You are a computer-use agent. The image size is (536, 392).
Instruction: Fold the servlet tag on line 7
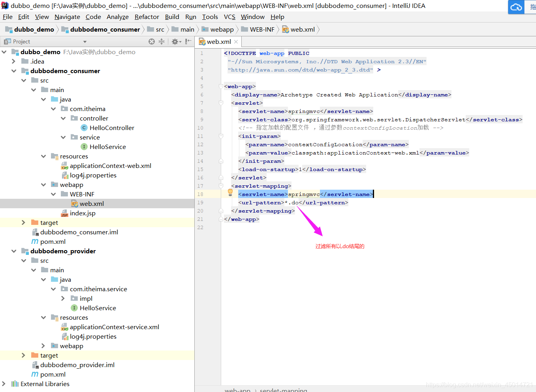(221, 103)
